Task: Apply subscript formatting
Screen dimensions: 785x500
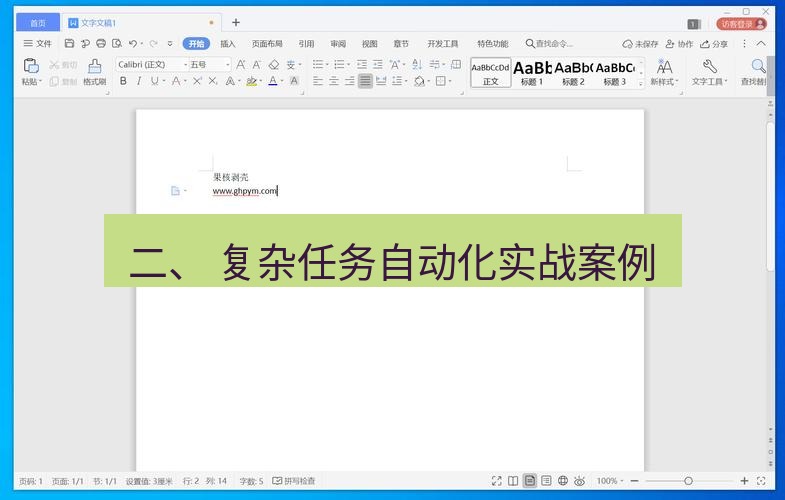Action: [x=213, y=81]
